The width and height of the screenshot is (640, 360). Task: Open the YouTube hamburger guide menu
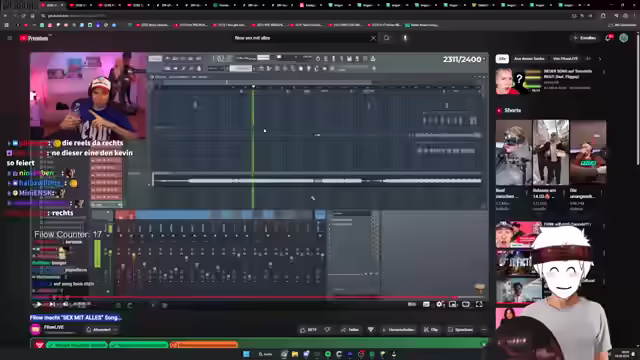[9, 38]
